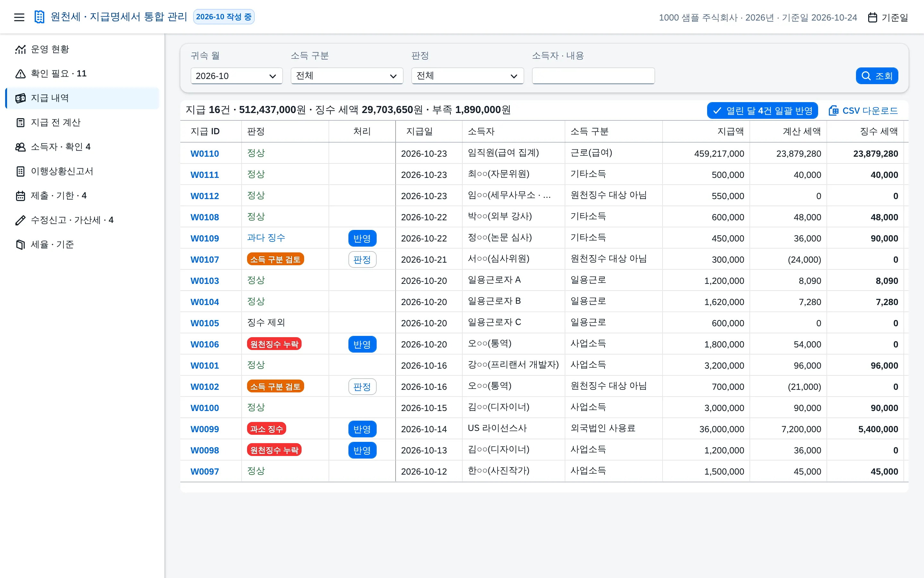
Task: Click 반영 button for W0098
Action: pos(362,450)
